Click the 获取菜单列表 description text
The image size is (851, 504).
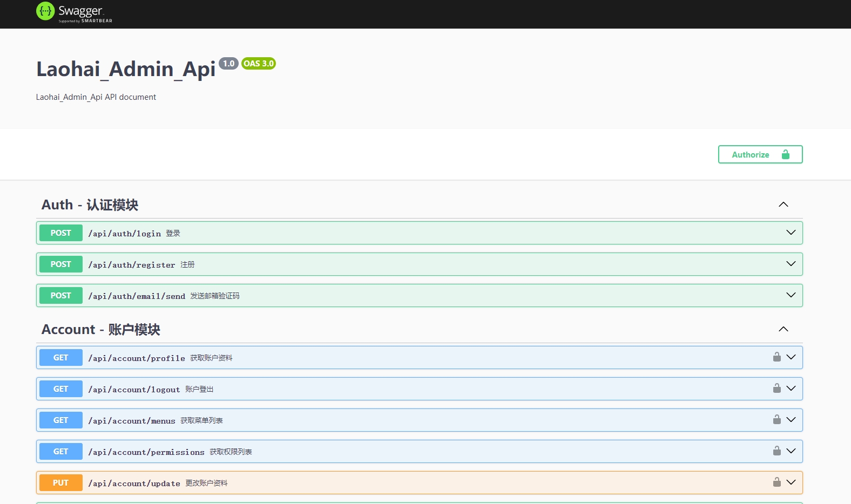point(201,420)
